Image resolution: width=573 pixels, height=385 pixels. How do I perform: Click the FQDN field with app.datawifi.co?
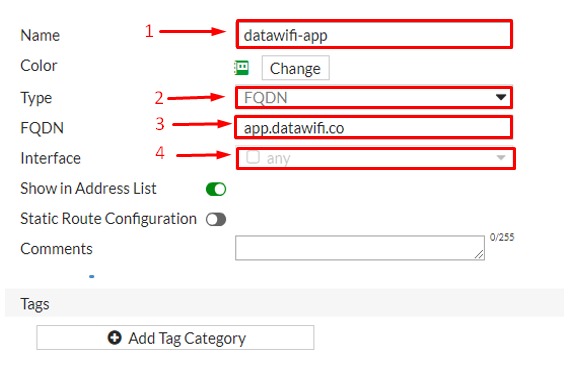pyautogui.click(x=373, y=127)
